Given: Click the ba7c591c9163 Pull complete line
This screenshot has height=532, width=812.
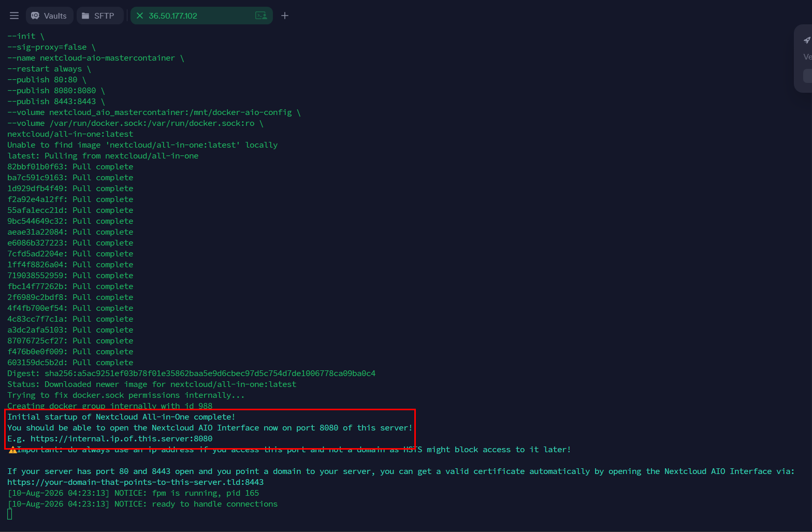Looking at the screenshot, I should point(70,178).
